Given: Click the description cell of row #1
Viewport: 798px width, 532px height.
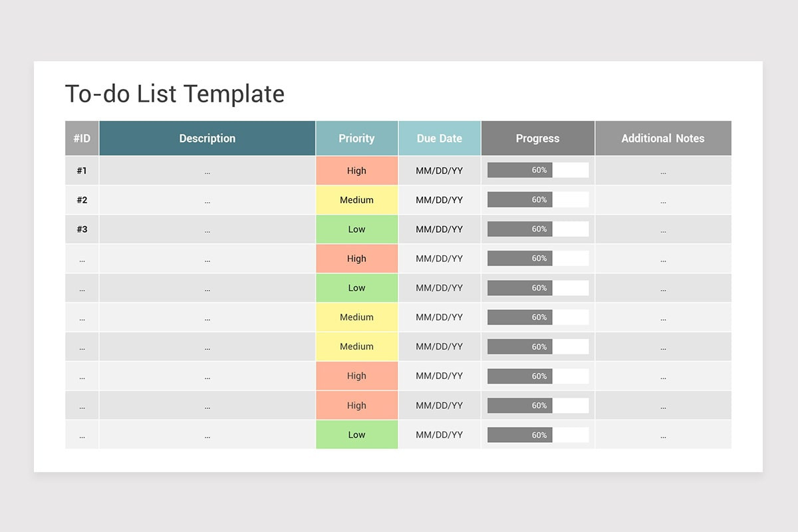Looking at the screenshot, I should [207, 170].
